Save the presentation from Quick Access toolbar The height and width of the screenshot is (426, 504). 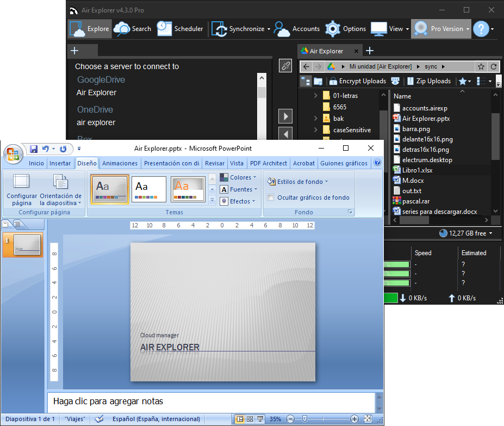pos(34,149)
